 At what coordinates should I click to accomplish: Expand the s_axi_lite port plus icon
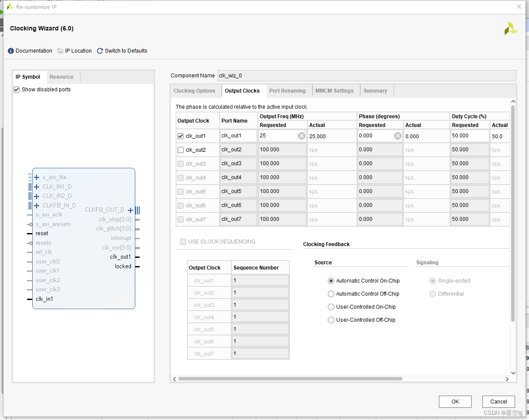point(37,177)
